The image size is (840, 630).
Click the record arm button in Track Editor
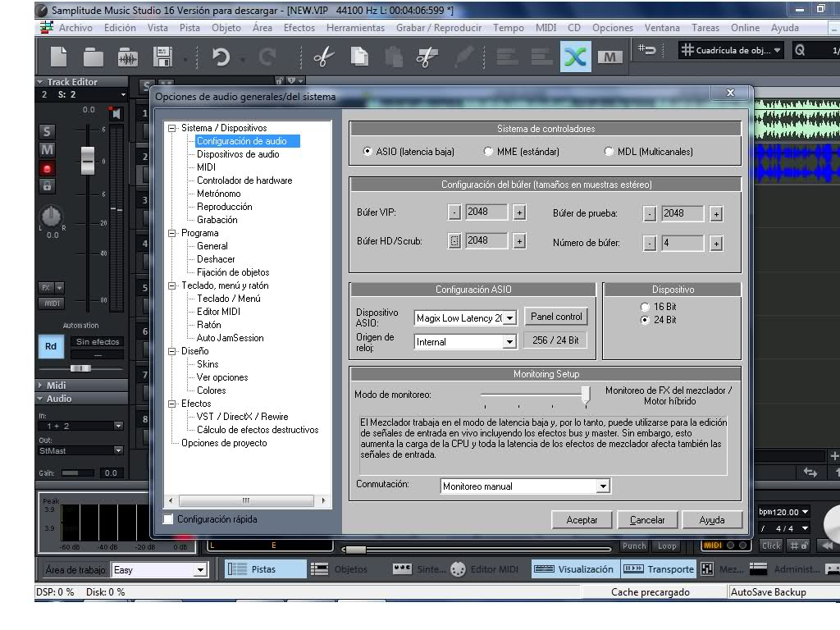(48, 168)
